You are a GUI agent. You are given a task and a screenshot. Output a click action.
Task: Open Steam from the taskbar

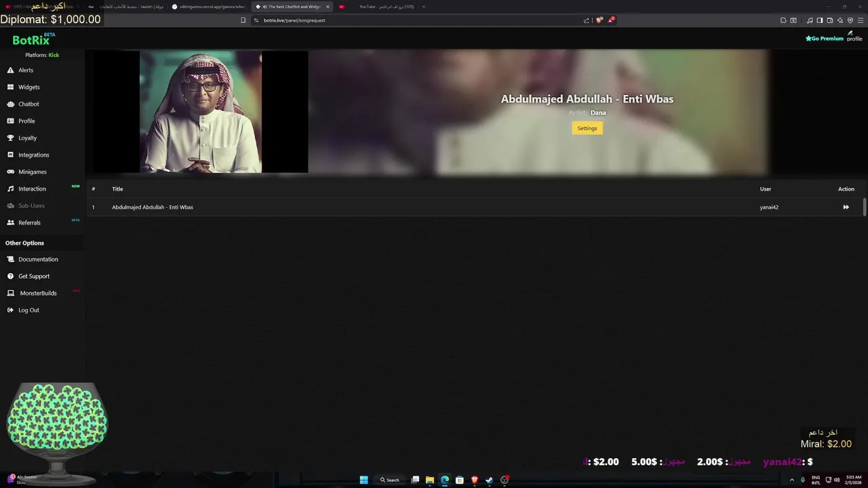pyautogui.click(x=489, y=480)
